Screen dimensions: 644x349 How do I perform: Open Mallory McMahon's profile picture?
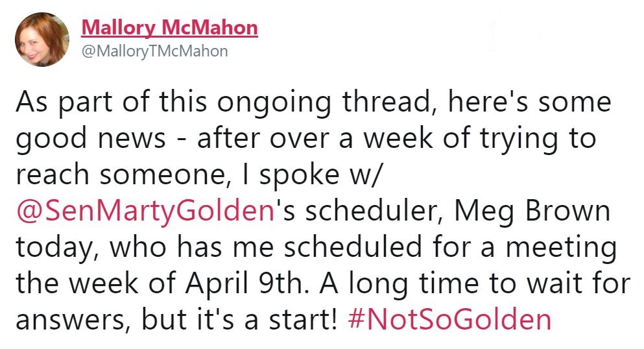[42, 40]
